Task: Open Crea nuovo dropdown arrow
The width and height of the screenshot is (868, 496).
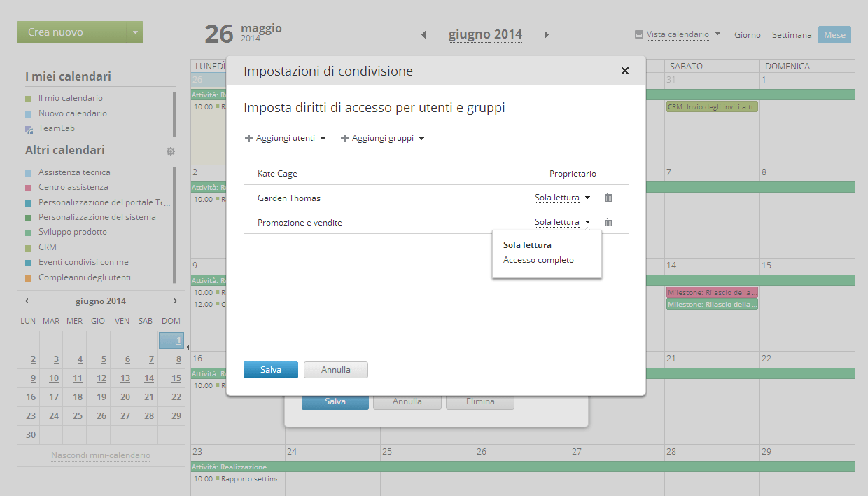Action: 135,32
